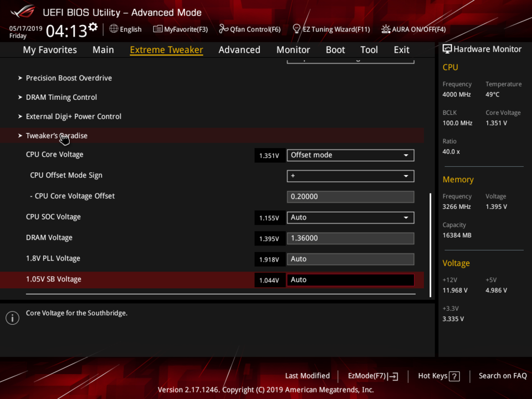Click the AURA ON/OFF light icon
The width and height of the screenshot is (532, 399).
pos(386,29)
